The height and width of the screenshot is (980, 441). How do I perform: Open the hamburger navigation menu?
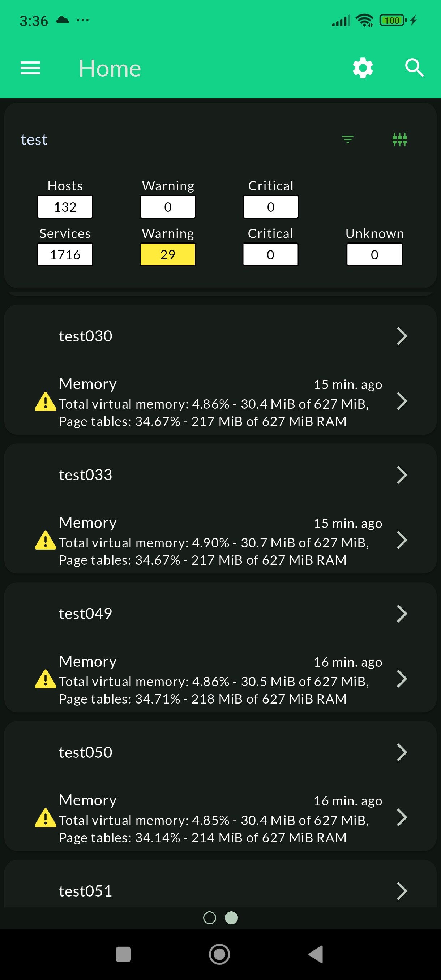click(x=30, y=68)
